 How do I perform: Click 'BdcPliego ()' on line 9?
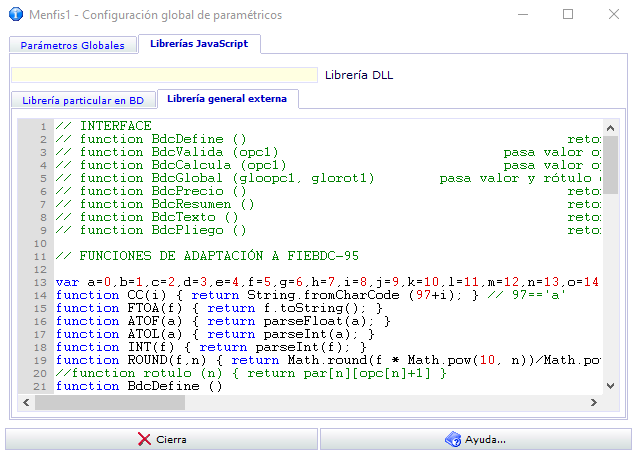[199, 230]
